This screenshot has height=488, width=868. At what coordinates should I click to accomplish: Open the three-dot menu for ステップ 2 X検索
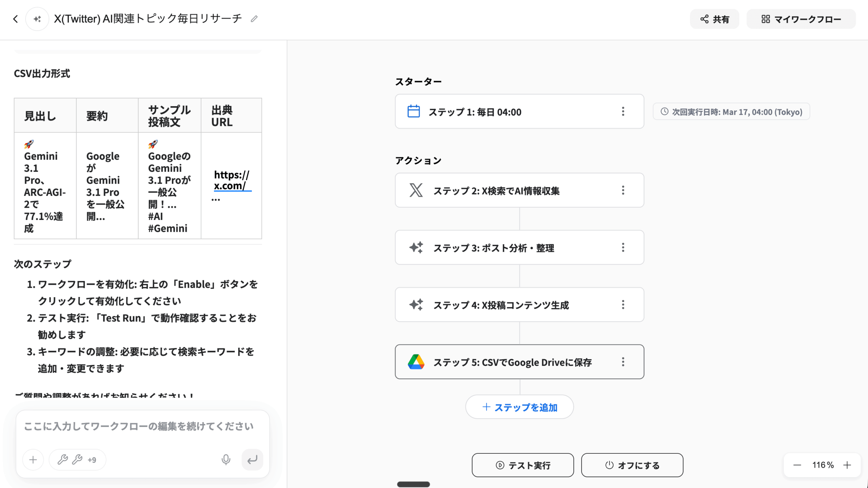(x=623, y=190)
